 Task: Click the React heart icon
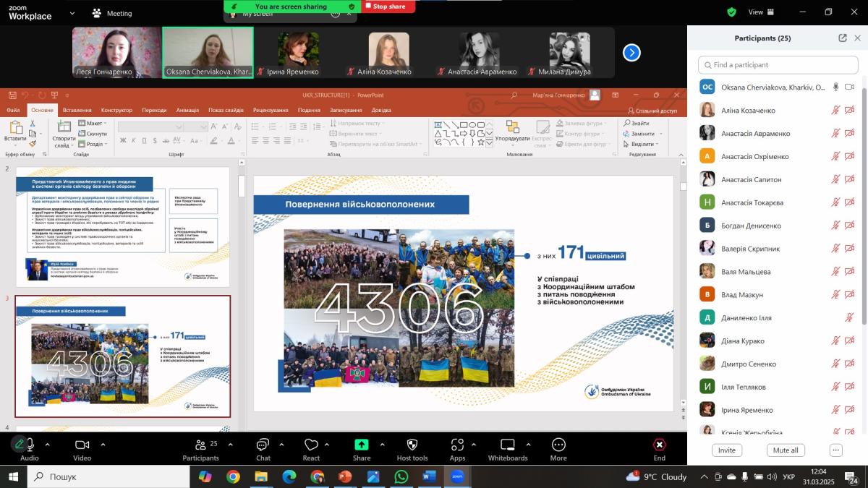click(311, 445)
